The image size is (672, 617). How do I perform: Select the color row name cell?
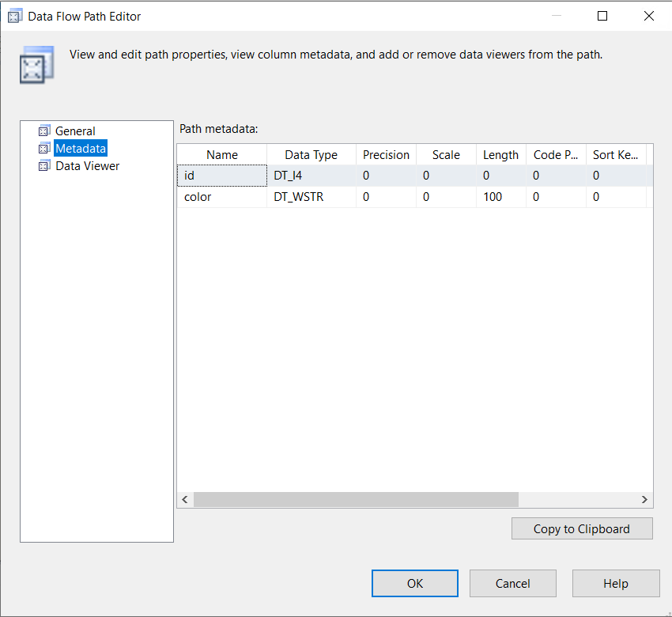click(221, 197)
